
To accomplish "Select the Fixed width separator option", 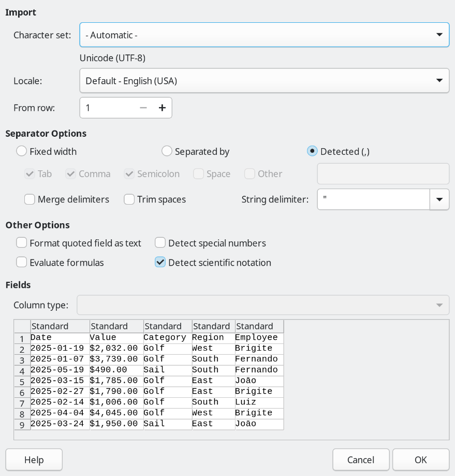I will tap(21, 151).
